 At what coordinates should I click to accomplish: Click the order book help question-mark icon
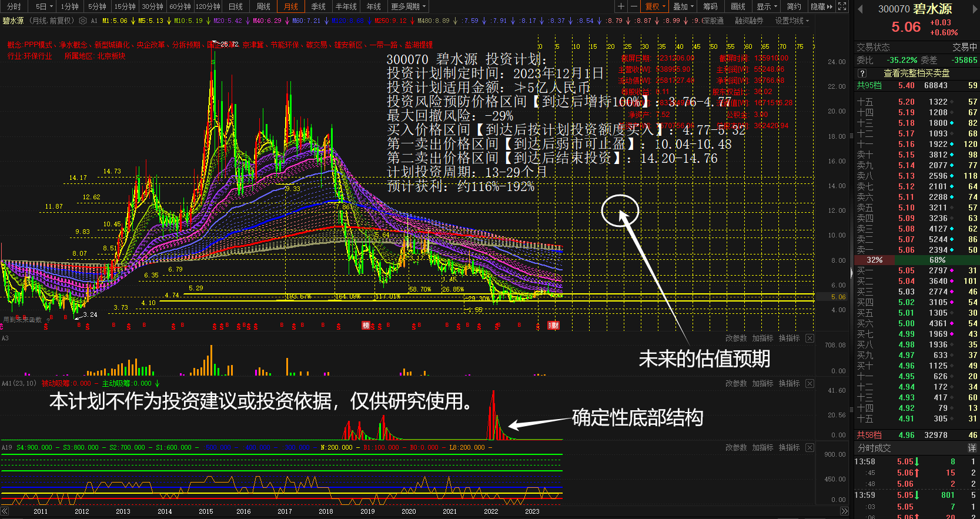tap(862, 73)
